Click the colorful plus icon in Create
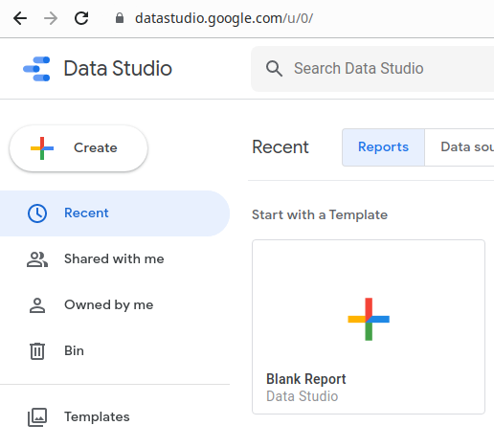This screenshot has height=448, width=494. coord(42,148)
